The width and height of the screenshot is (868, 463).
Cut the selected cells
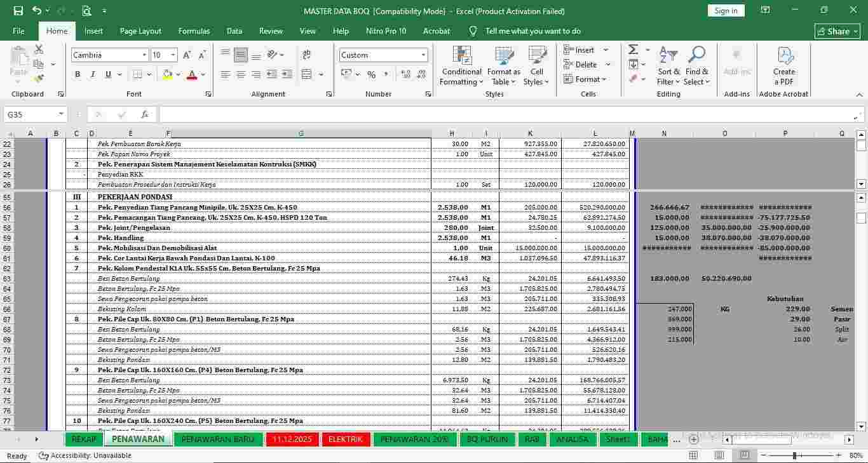[39, 50]
